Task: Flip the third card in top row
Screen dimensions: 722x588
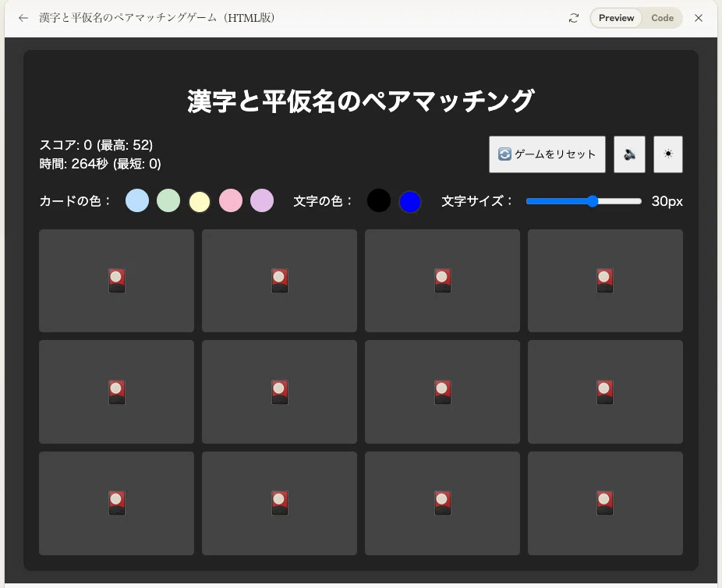Action: coord(443,281)
